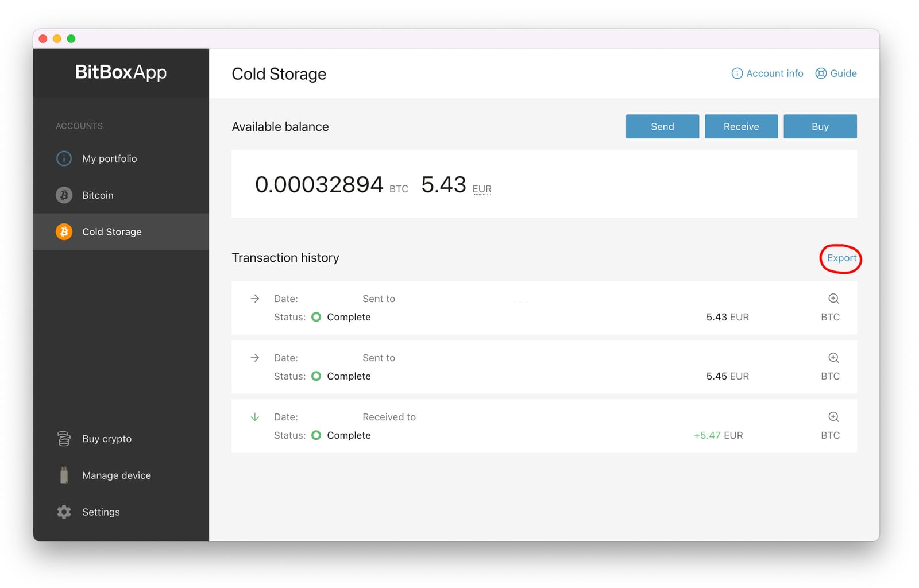The height and width of the screenshot is (588, 919).
Task: Click the Receive button
Action: tap(741, 126)
